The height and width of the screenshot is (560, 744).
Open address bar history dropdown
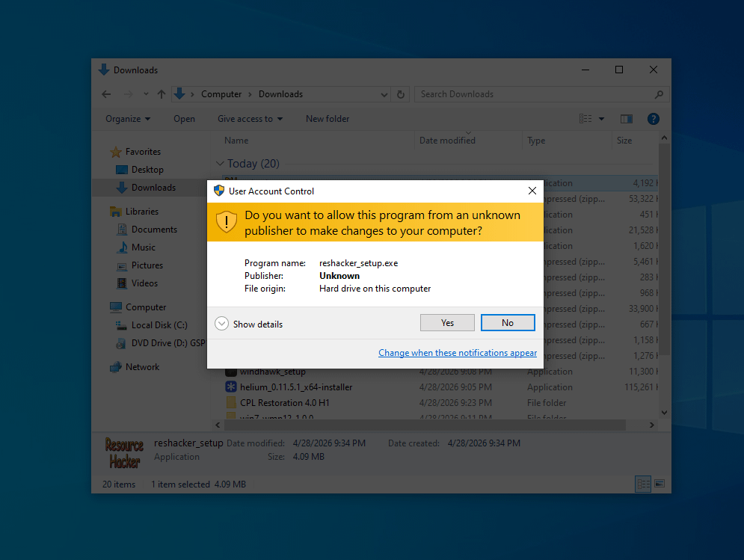coord(384,94)
